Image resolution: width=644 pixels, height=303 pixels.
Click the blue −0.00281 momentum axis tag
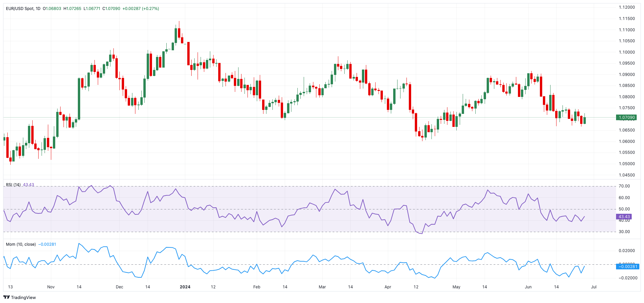click(627, 266)
